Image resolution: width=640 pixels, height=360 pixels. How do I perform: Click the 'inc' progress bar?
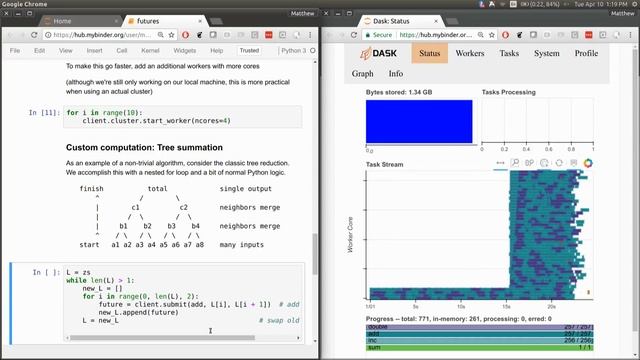pos(479,340)
